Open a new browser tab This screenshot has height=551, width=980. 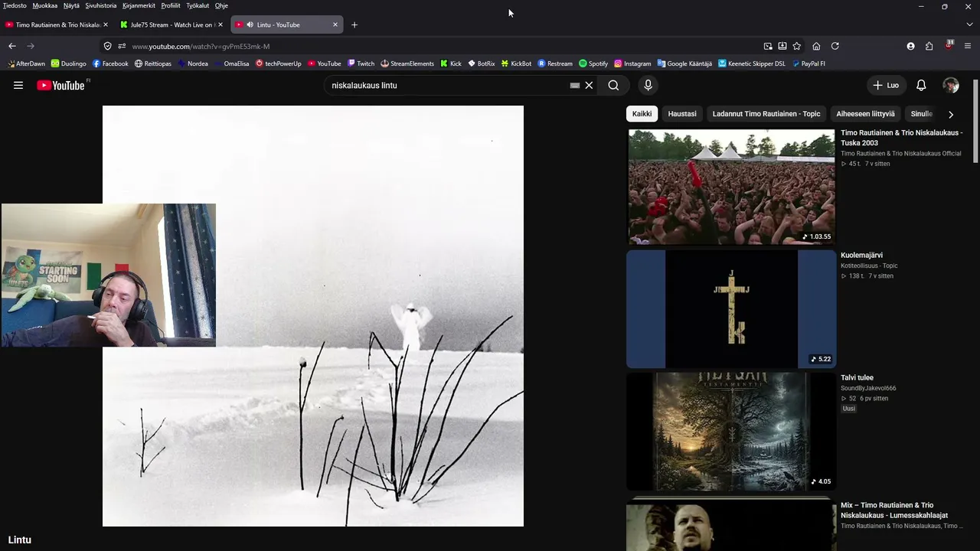354,24
